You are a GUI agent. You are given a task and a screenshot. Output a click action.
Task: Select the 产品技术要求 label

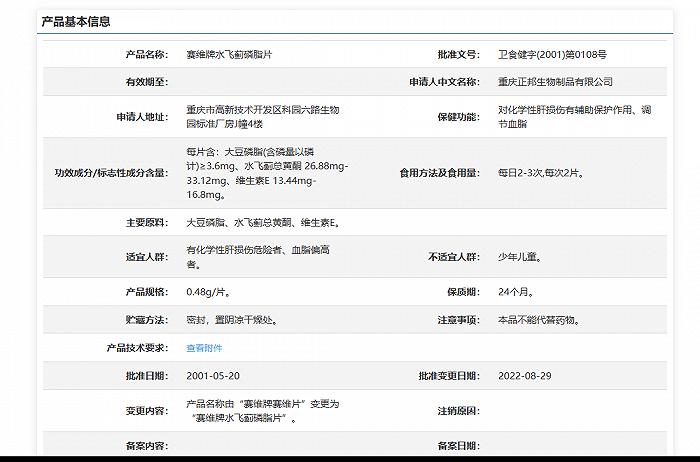pyautogui.click(x=138, y=348)
